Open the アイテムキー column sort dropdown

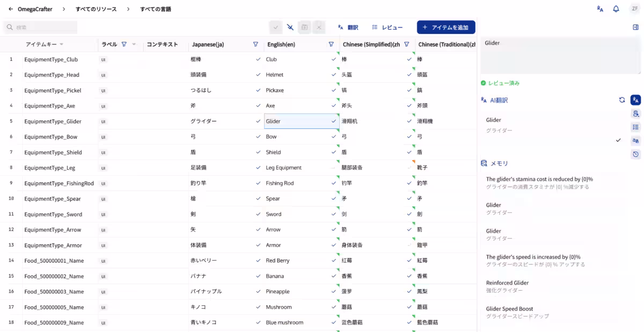point(61,45)
